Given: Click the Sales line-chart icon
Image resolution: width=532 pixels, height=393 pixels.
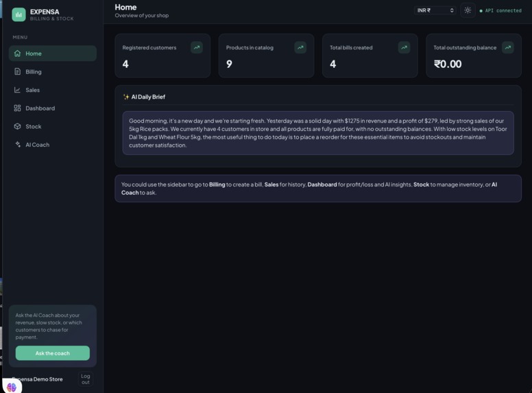Looking at the screenshot, I should (17, 90).
